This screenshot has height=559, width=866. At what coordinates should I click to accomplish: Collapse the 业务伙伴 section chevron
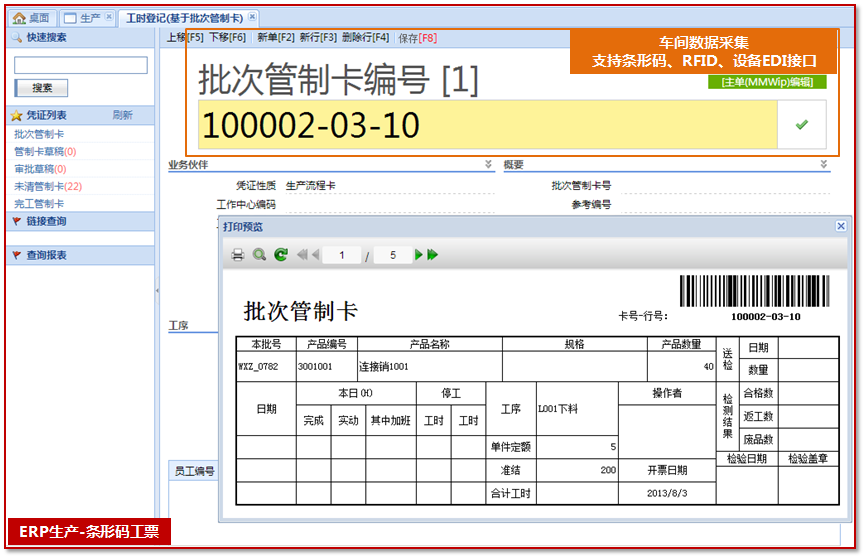point(488,164)
